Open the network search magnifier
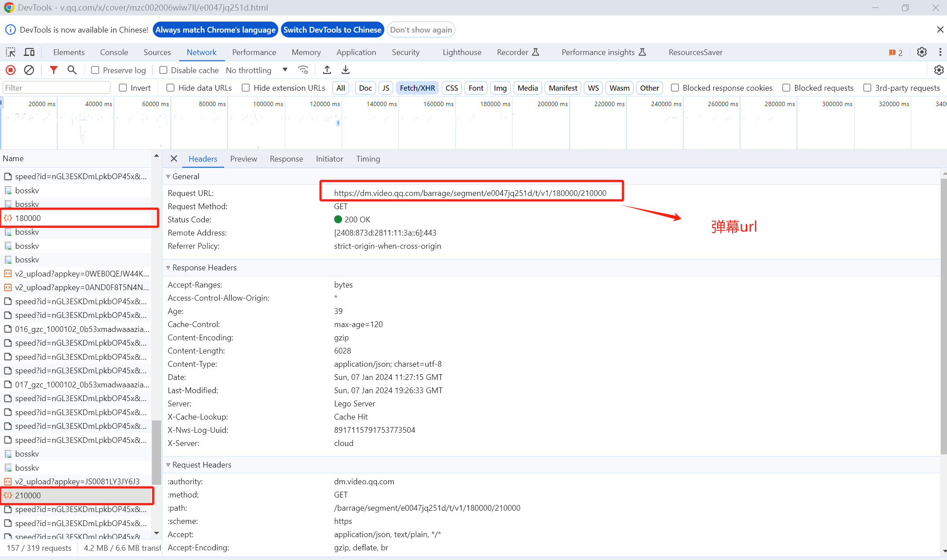 point(72,70)
